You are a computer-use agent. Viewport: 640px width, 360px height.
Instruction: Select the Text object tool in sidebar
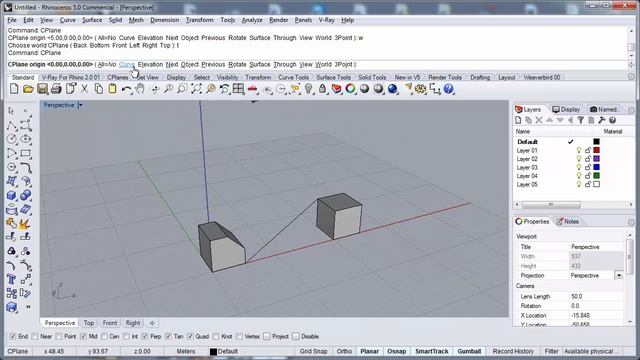[x=11, y=279]
